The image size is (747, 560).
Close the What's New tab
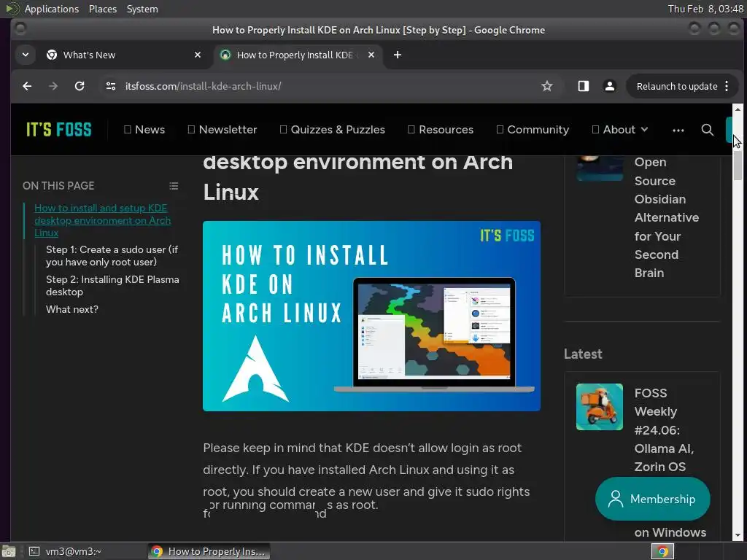[x=197, y=55]
